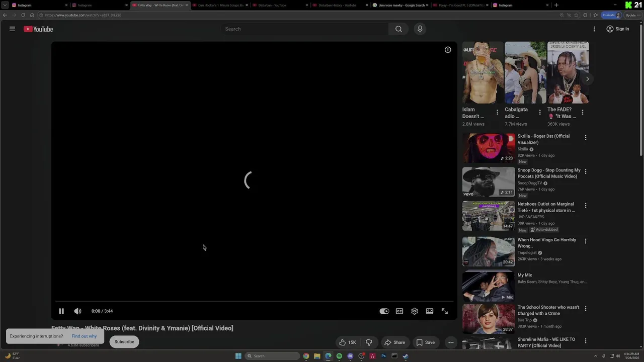
Task: Close the Fetty Wap White Roses tab
Action: (187, 5)
